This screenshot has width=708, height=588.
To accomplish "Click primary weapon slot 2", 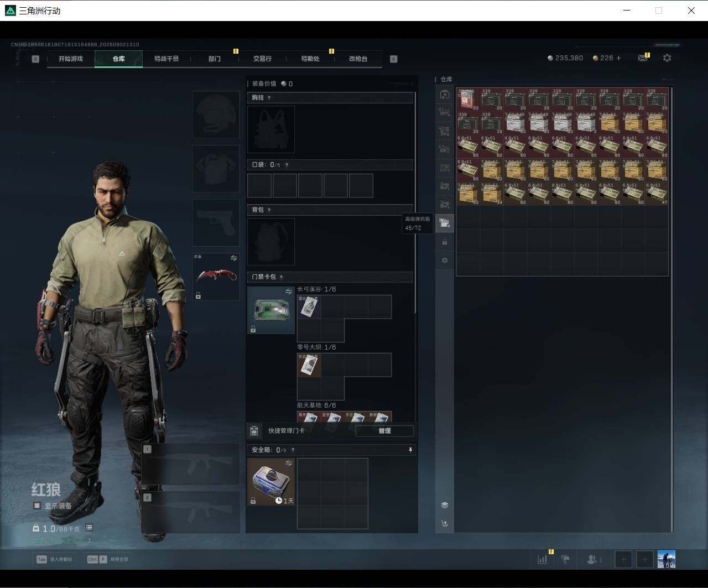I will pyautogui.click(x=190, y=512).
